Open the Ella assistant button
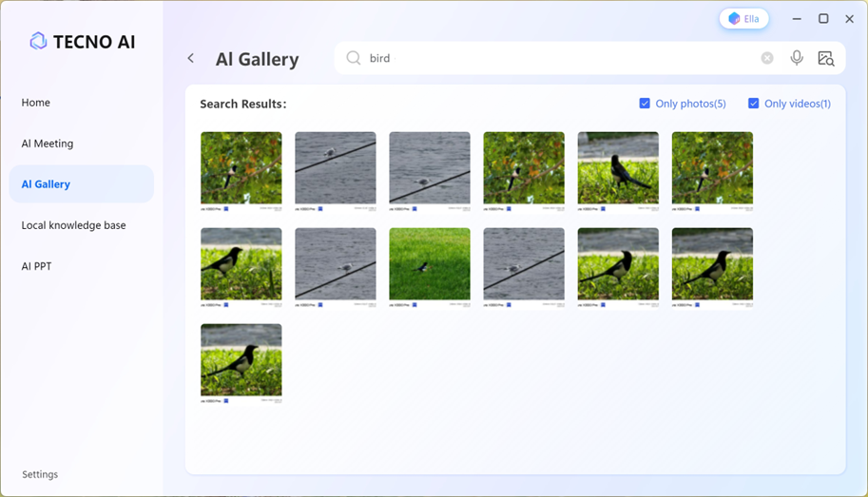 point(743,19)
